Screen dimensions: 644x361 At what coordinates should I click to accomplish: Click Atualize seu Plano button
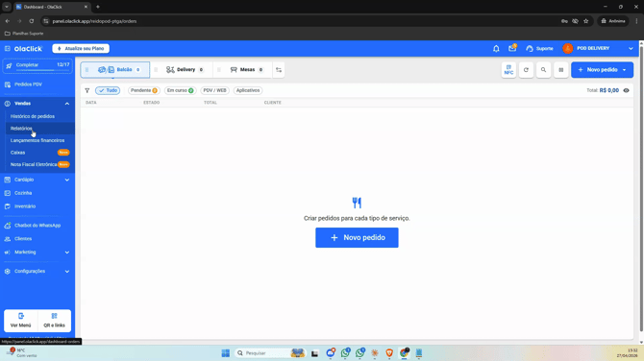[81, 48]
